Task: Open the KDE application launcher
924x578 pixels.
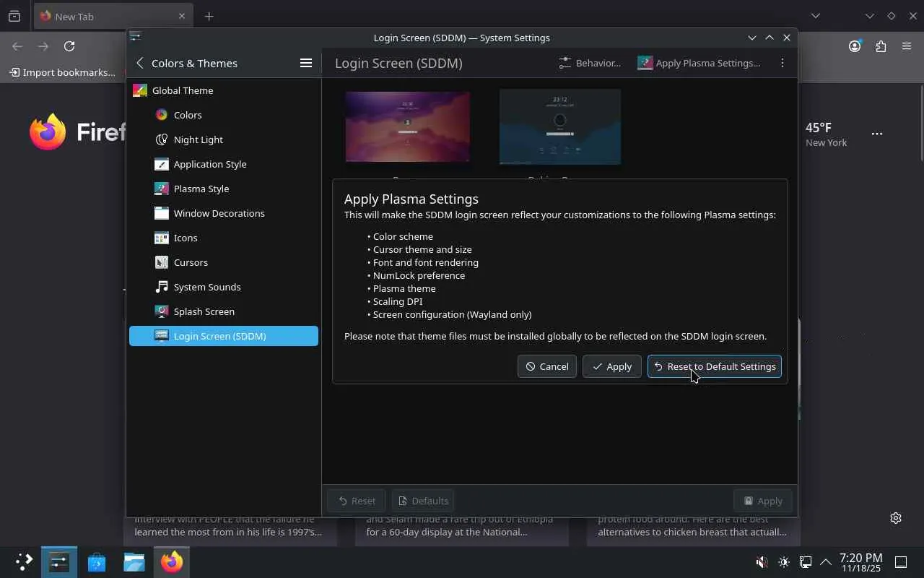Action: coord(24,561)
